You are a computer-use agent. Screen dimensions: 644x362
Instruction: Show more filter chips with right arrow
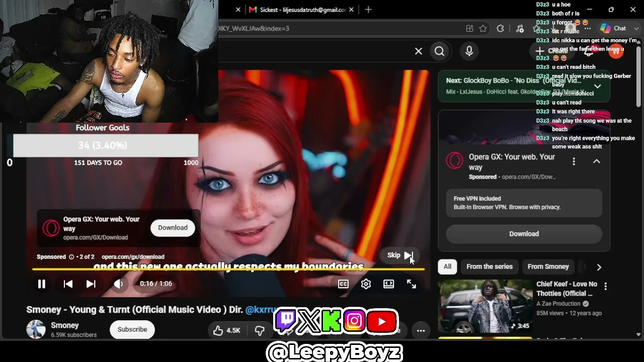point(599,267)
